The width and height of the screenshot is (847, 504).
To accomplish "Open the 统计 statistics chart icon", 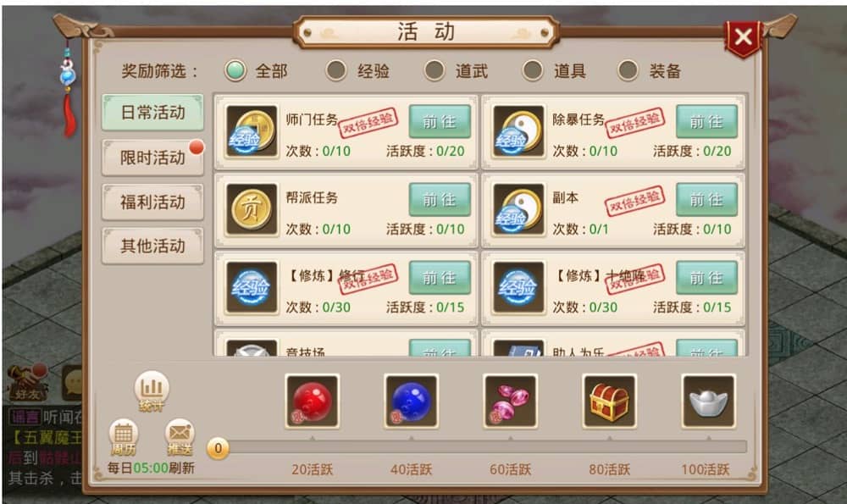I will click(x=152, y=391).
